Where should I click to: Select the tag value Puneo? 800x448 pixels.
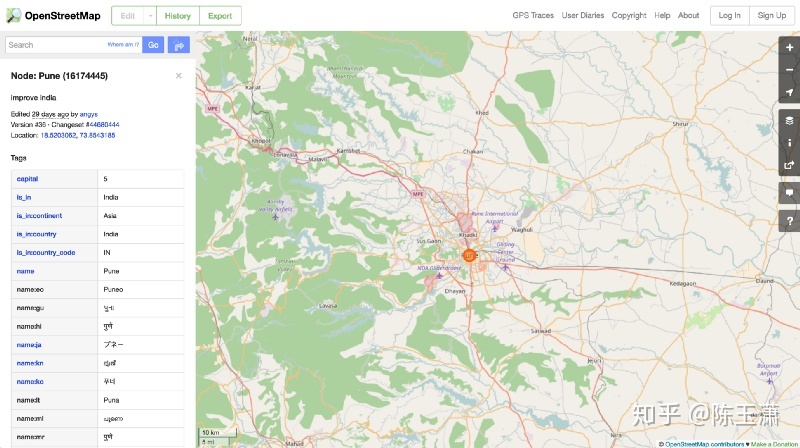(113, 289)
